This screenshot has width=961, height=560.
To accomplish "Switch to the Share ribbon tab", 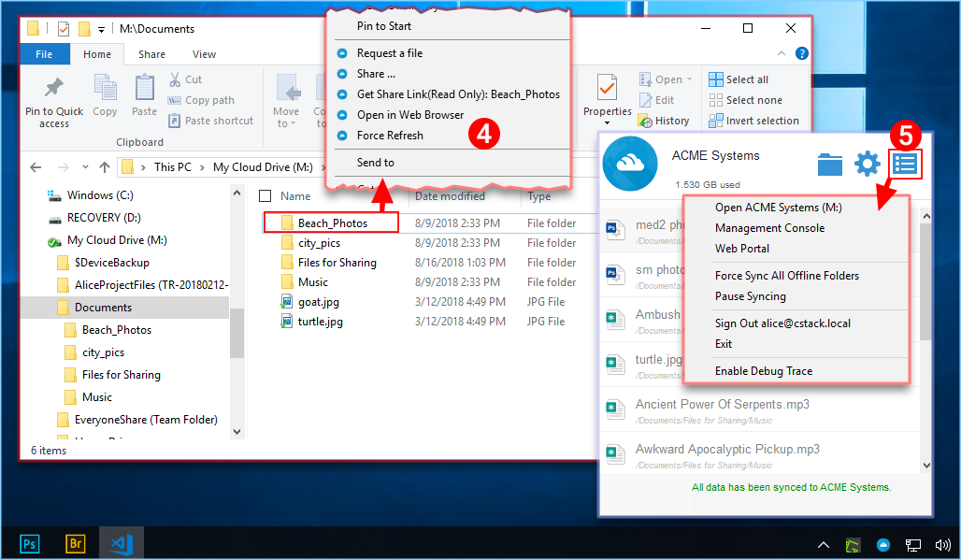I will [151, 54].
